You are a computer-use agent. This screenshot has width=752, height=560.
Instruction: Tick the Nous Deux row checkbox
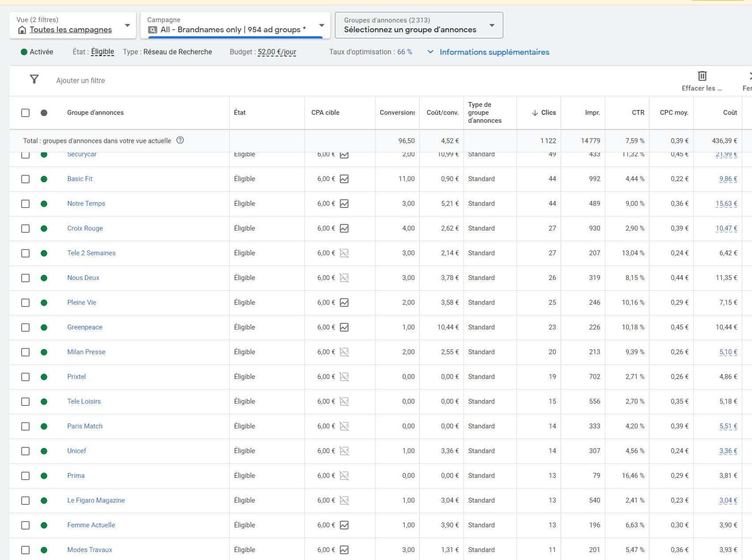click(26, 278)
